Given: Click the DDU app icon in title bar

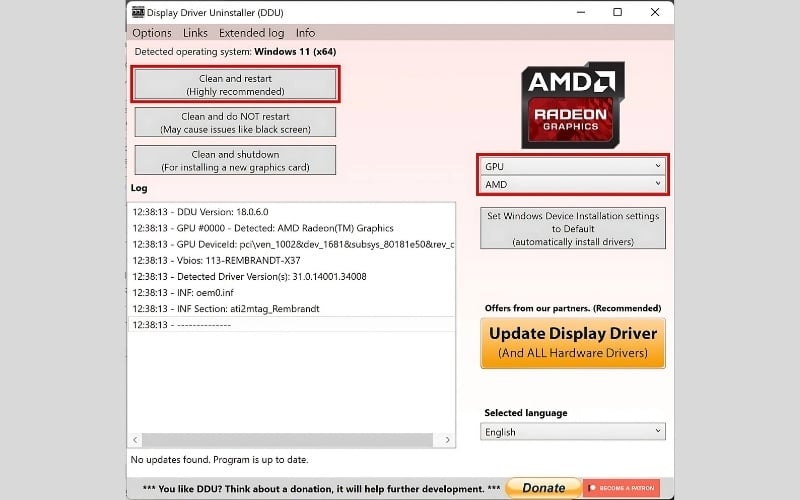Looking at the screenshot, I should pyautogui.click(x=137, y=12).
